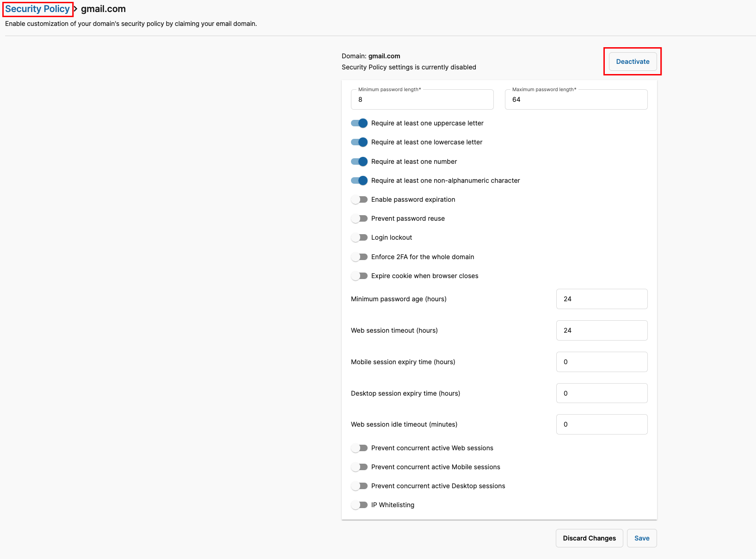
Task: Toggle Require non-alphanumeric character switch
Action: click(359, 180)
